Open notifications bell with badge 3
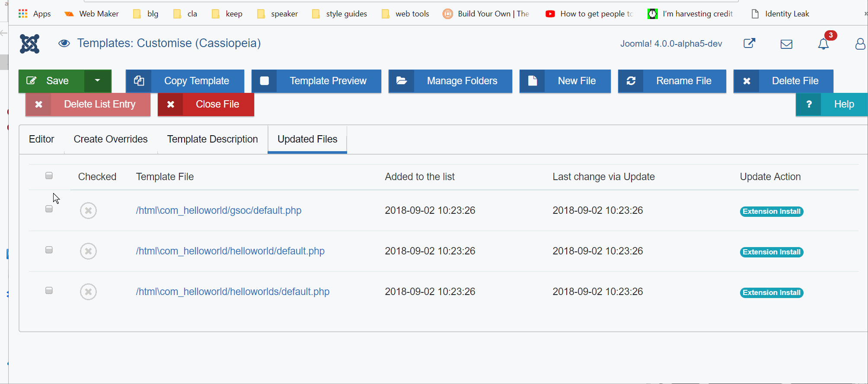The image size is (868, 384). click(824, 44)
